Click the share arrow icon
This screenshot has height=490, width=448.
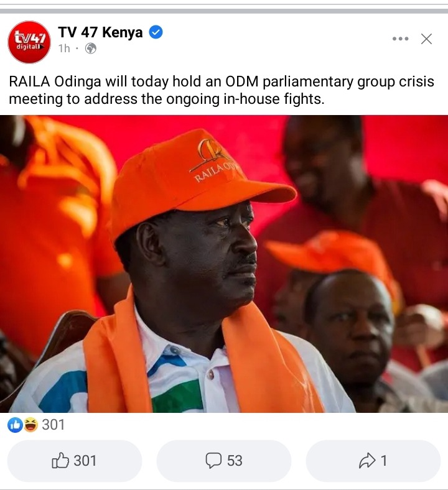367,461
